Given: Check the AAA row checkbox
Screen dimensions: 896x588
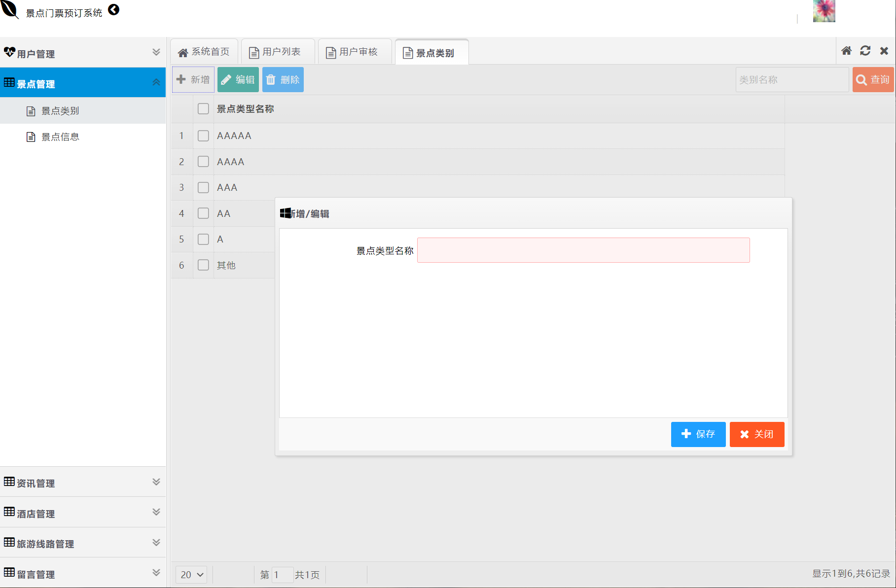Looking at the screenshot, I should 203,187.
